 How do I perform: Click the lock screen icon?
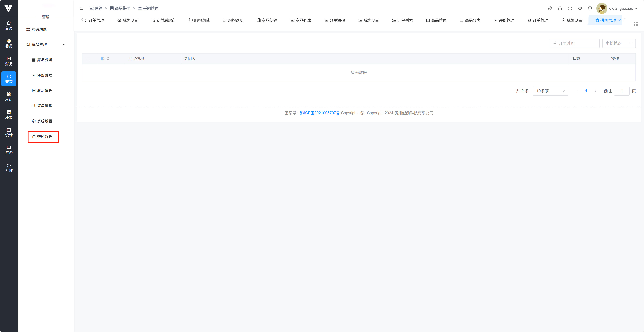pos(560,8)
